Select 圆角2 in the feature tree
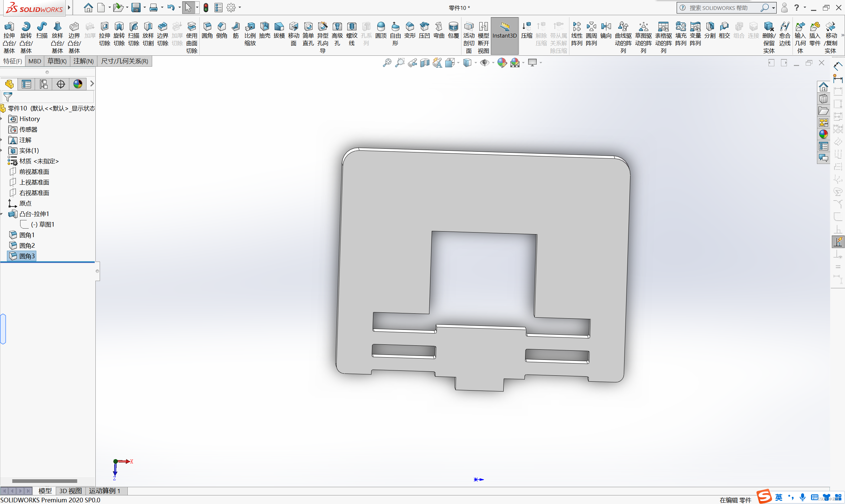Screen dimensions: 845x504 pos(27,245)
